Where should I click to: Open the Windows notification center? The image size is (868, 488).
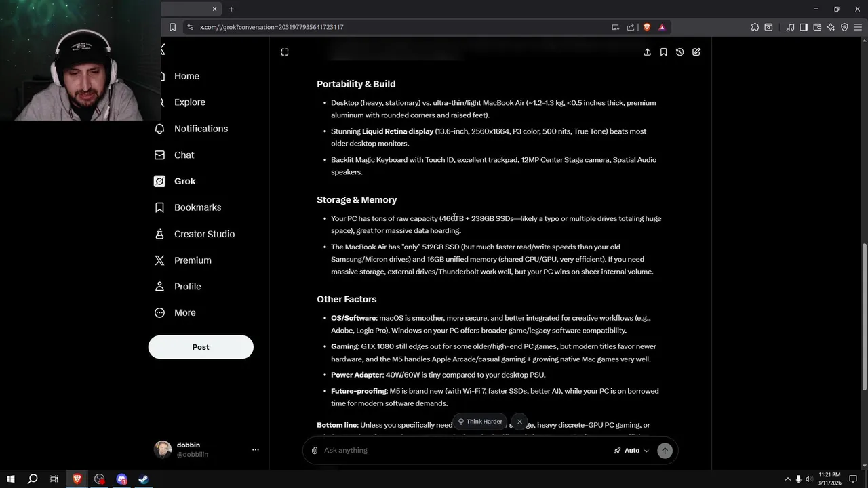853,479
